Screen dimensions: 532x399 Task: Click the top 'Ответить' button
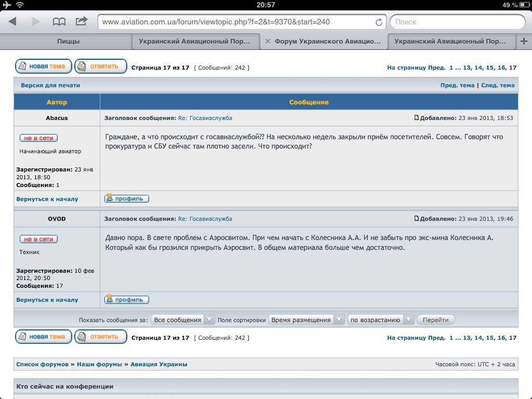point(101,66)
